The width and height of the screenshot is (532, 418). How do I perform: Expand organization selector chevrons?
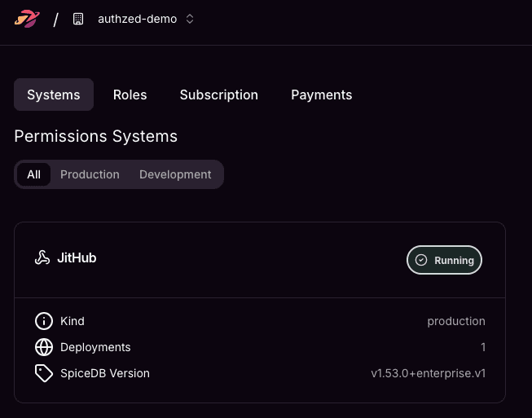click(x=190, y=19)
